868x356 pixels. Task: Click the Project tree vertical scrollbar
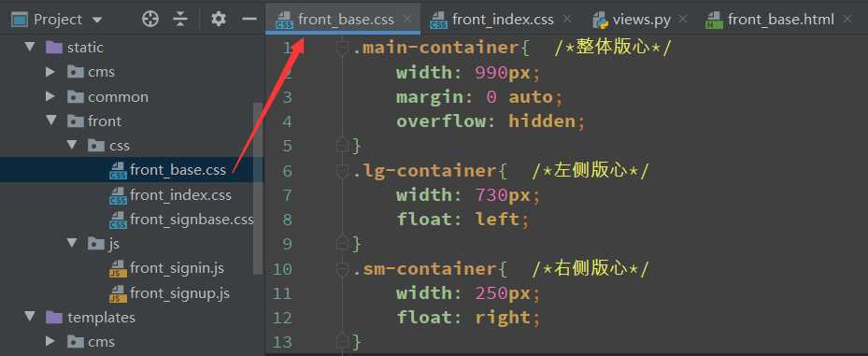(x=258, y=188)
